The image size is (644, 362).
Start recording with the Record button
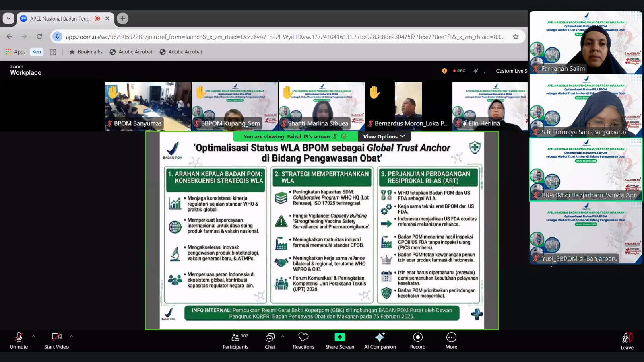point(417,341)
